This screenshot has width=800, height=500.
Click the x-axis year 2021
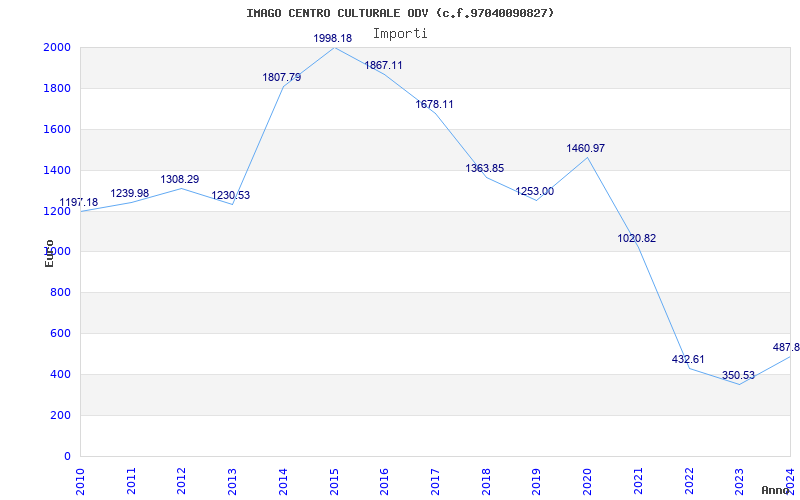(x=638, y=481)
